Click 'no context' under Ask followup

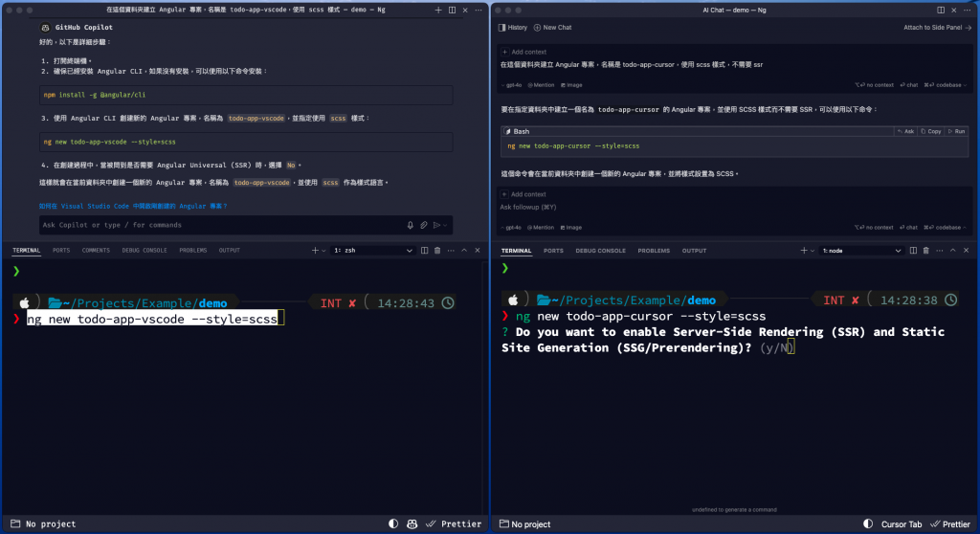point(874,228)
